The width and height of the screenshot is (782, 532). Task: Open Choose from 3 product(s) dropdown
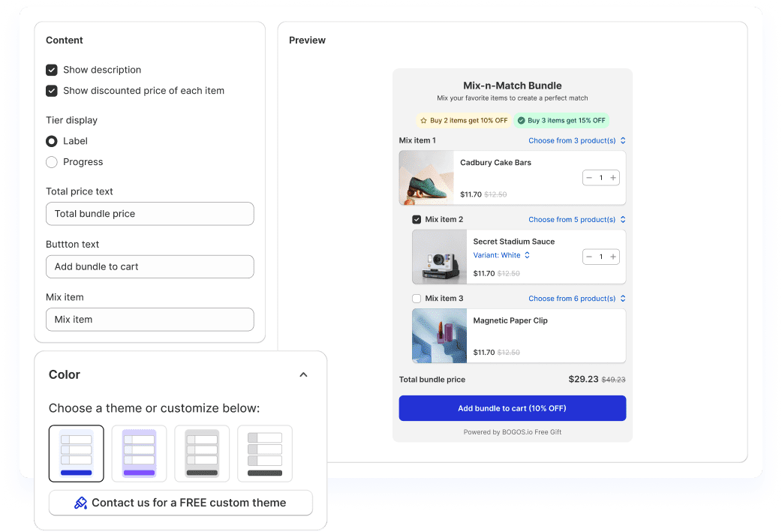pos(576,140)
